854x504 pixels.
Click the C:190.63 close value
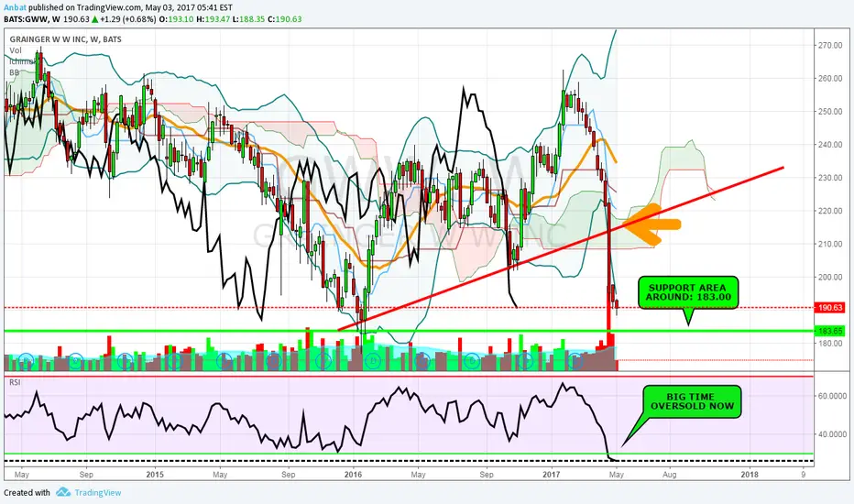(284, 19)
